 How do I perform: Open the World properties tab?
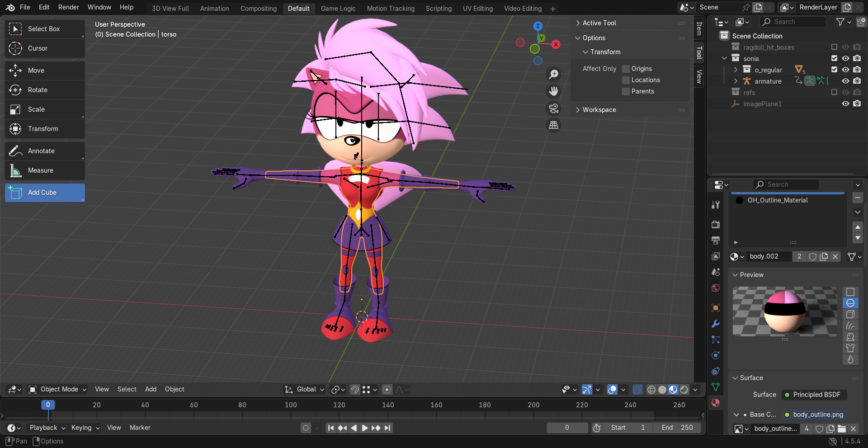pos(716,288)
